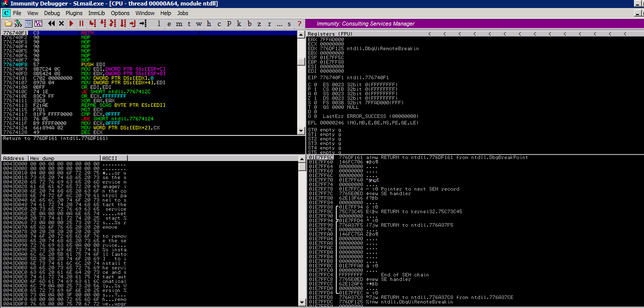Show Threads via 't' button
The image size is (644, 308).
pos(189,24)
